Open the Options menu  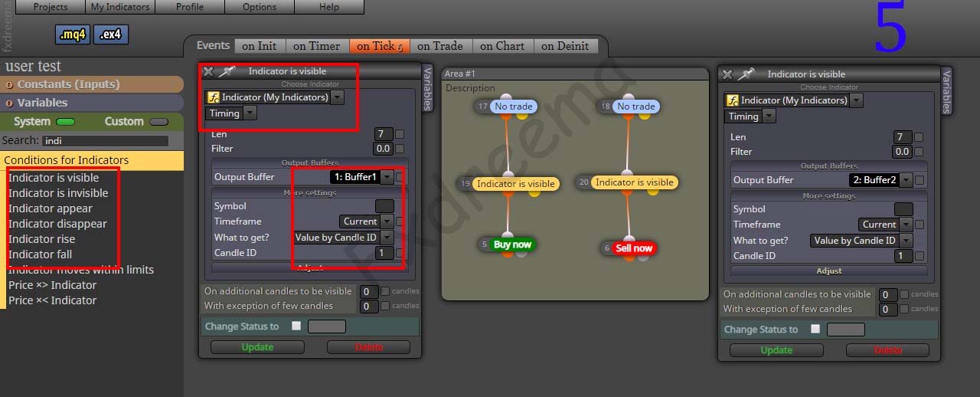(x=260, y=7)
